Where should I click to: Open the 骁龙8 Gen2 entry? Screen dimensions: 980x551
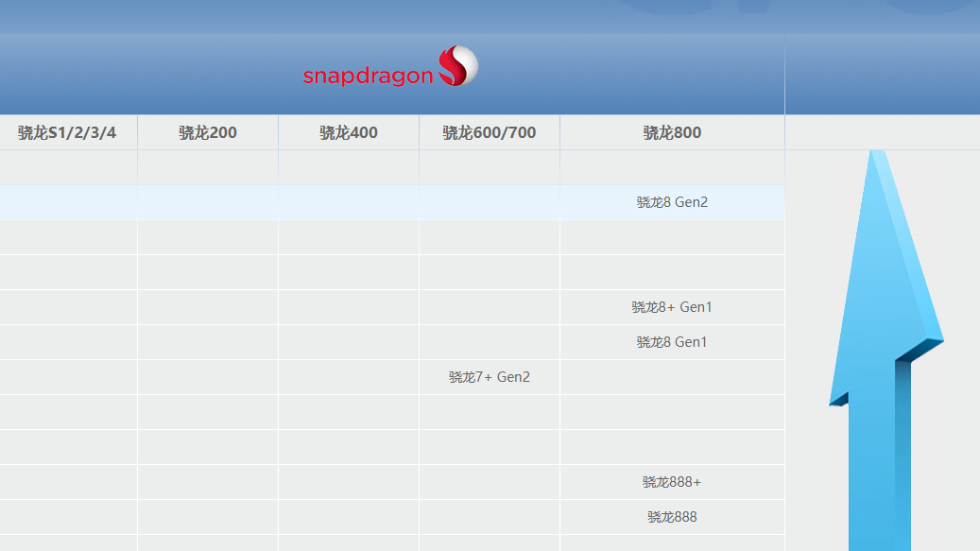672,202
